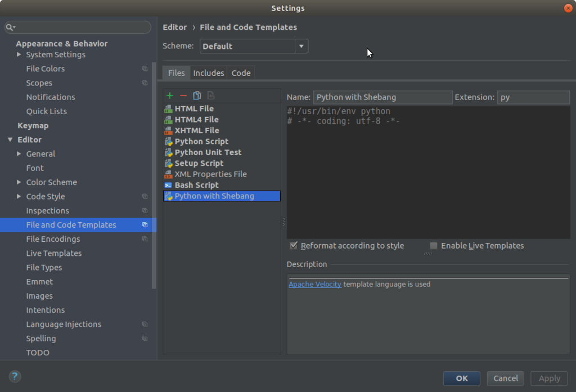
Task: Open the Apache Velocity link
Action: tap(315, 285)
